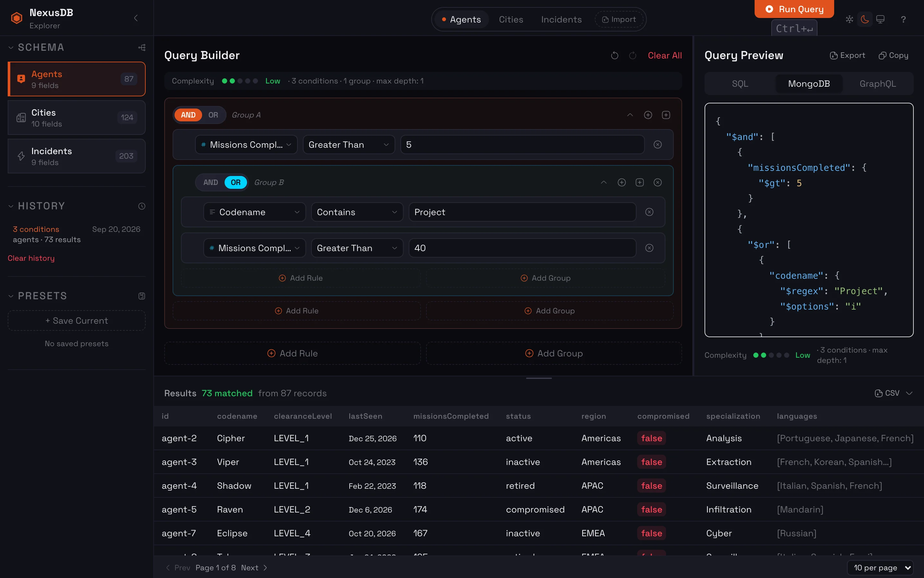
Task: Click the Clear history link
Action: point(31,258)
